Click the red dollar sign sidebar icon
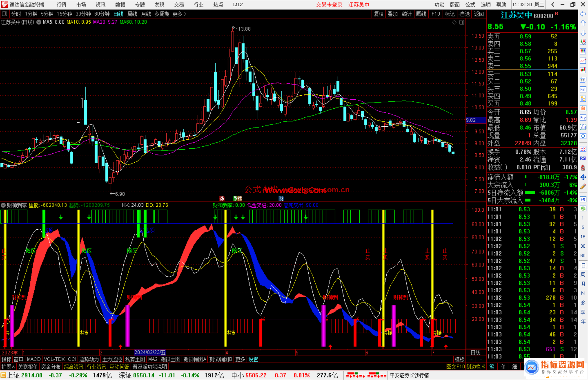This screenshot has height=380, width=588. coord(583,168)
